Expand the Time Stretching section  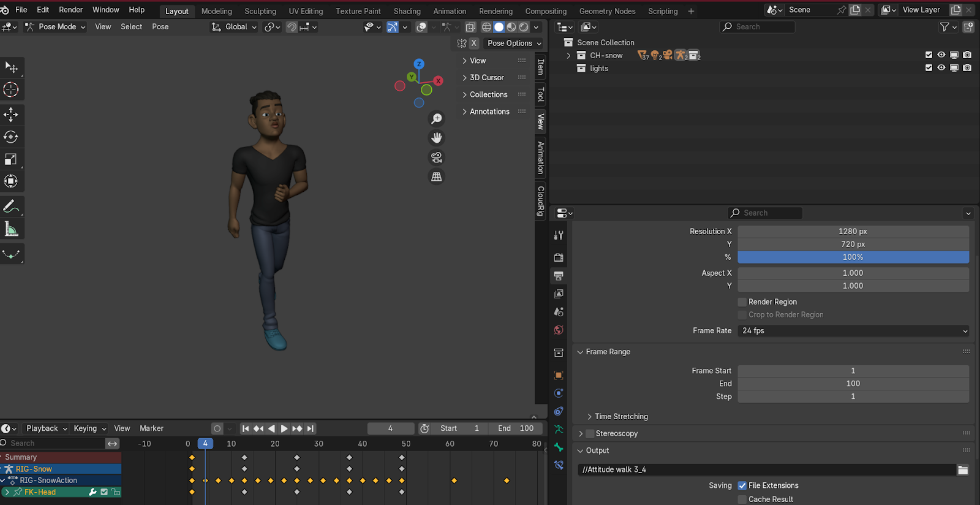tap(620, 417)
